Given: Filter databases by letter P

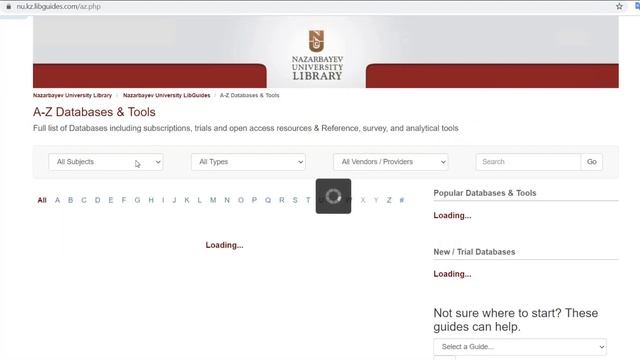Looking at the screenshot, I should click(254, 200).
